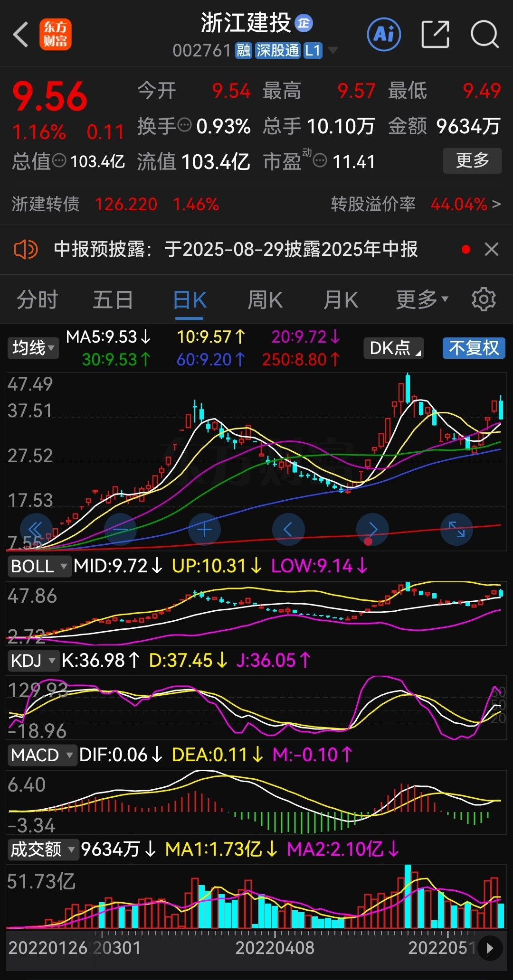Tap 10:9.57 moving average value
This screenshot has height=980, width=513.
click(211, 337)
